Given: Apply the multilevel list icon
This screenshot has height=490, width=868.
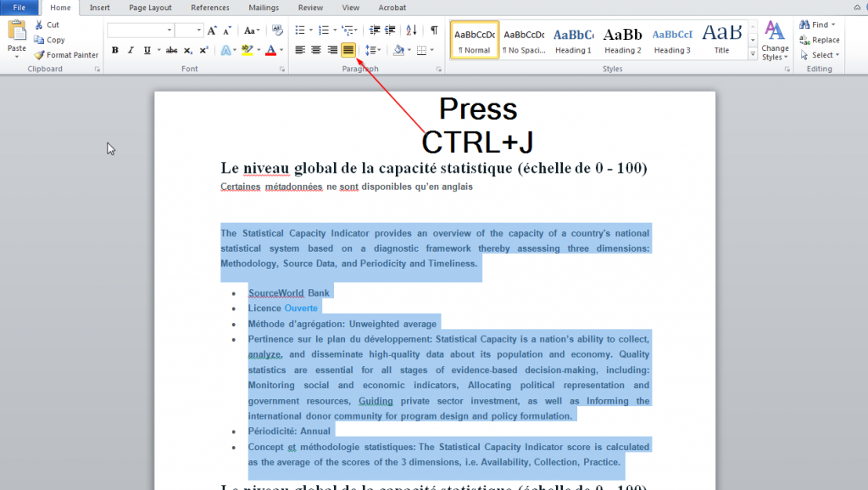Looking at the screenshot, I should (348, 31).
